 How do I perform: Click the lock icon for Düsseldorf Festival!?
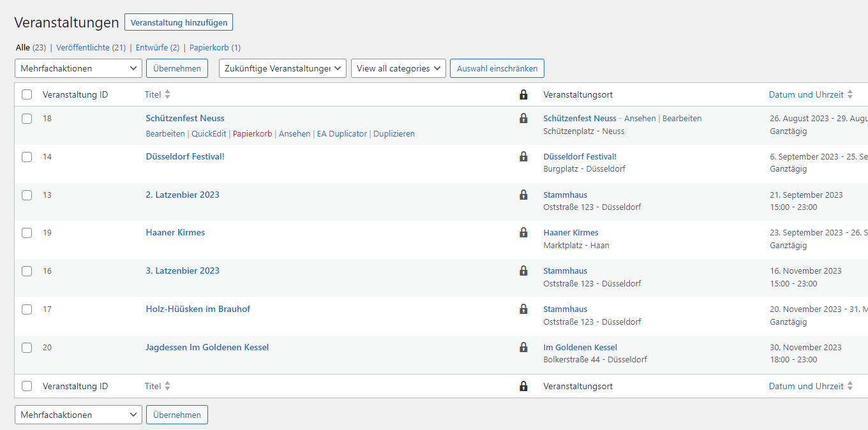[x=523, y=157]
